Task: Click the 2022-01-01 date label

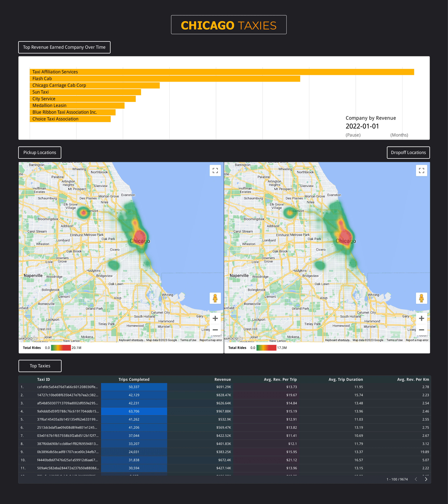Action: (362, 126)
